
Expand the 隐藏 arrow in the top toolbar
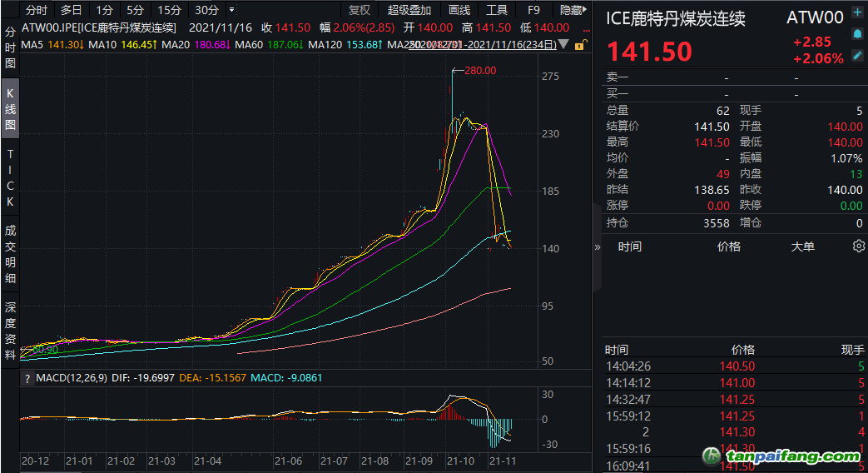point(587,10)
